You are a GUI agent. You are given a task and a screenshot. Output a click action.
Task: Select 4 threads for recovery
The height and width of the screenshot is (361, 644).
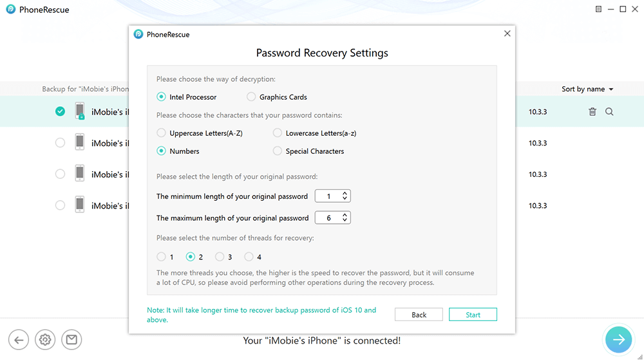click(x=249, y=257)
